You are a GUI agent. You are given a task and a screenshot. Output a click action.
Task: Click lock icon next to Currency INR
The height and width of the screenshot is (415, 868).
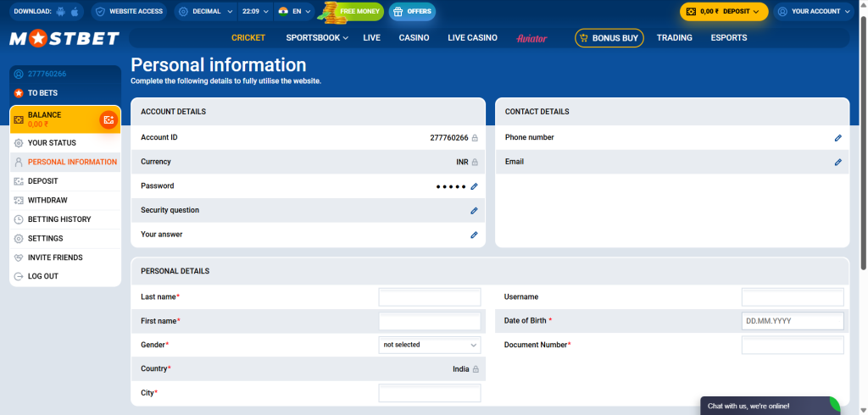coord(475,162)
